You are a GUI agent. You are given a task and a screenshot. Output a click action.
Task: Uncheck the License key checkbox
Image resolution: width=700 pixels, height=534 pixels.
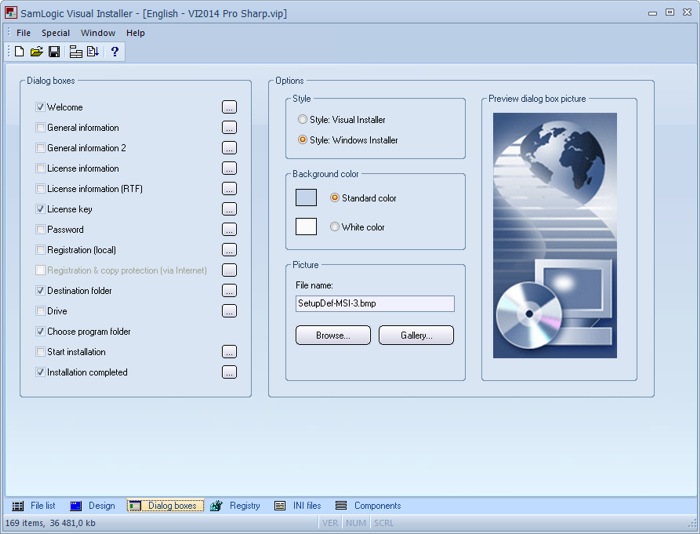40,209
